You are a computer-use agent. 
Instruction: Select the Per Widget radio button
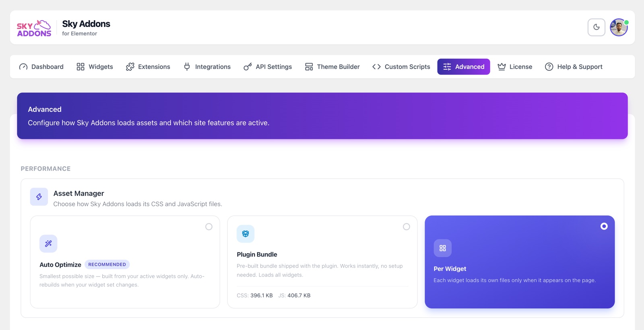coord(604,226)
